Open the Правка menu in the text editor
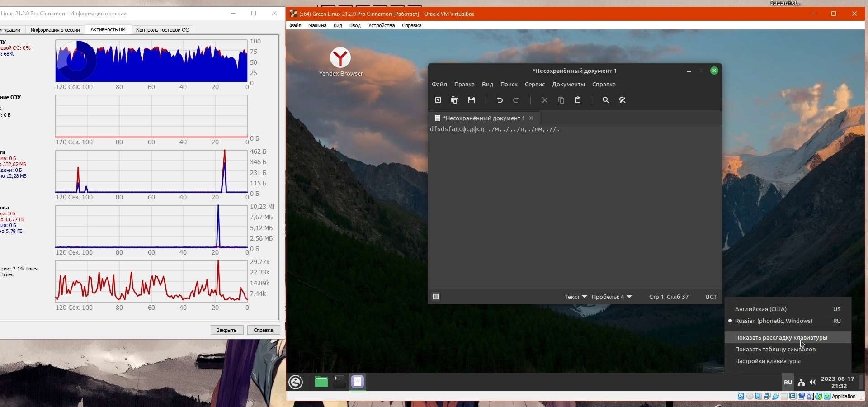Screen dimensions: 868x407 click(464, 85)
